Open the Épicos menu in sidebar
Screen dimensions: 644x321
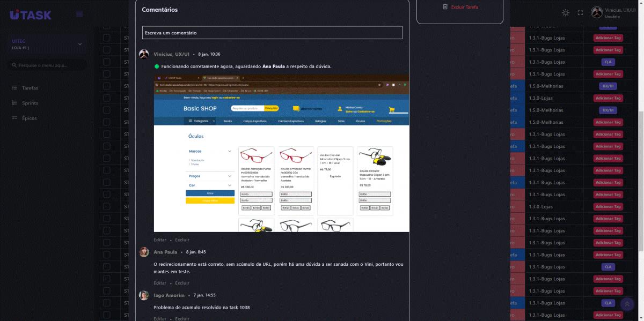[30, 118]
